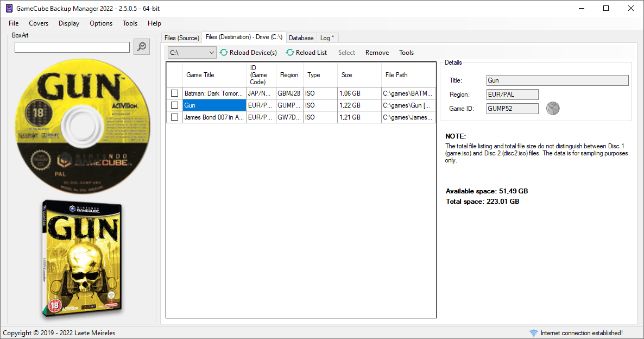Click the Internet connection established! status text
The height and width of the screenshot is (339, 644).
click(x=582, y=333)
